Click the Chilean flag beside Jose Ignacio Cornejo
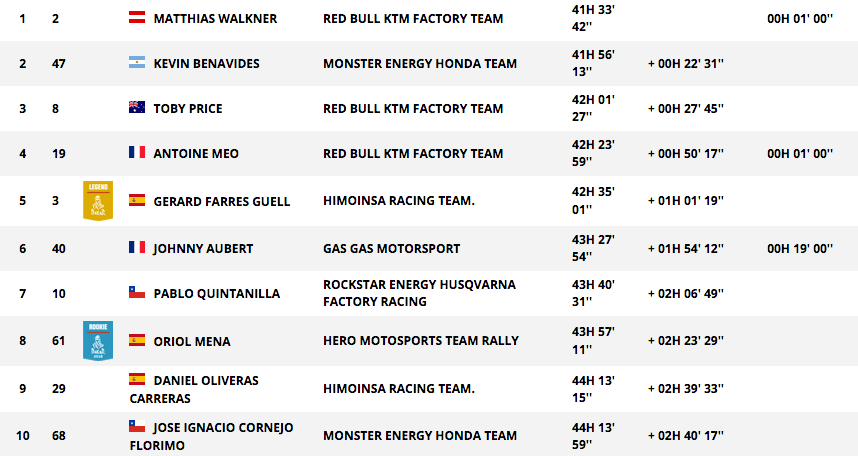 (137, 426)
